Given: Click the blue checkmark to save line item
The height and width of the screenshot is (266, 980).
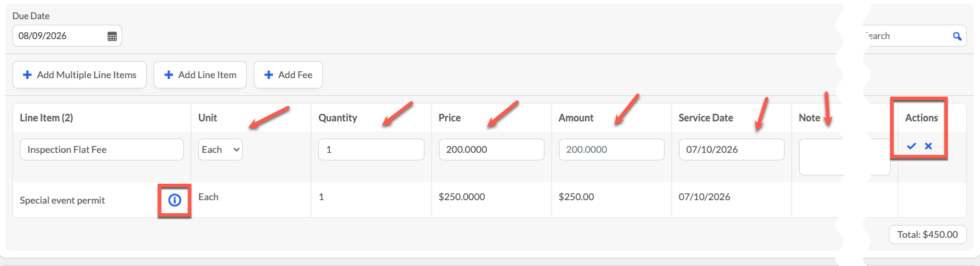Looking at the screenshot, I should pyautogui.click(x=911, y=146).
